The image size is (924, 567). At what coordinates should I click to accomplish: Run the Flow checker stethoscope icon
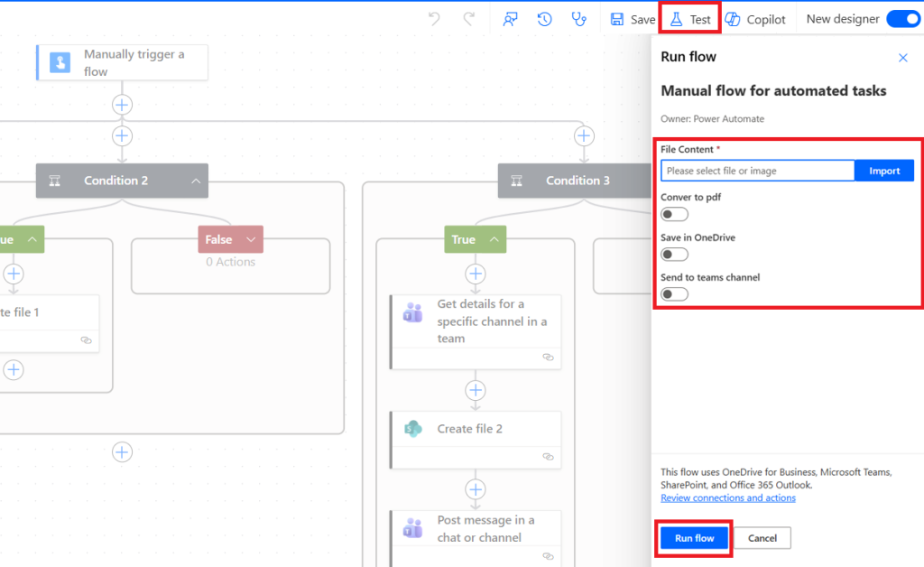click(x=578, y=18)
